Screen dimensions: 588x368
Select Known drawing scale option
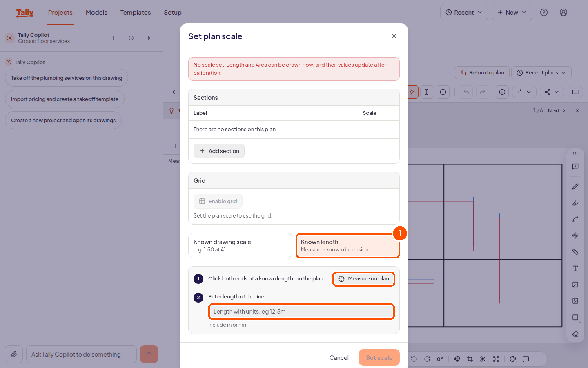(240, 245)
